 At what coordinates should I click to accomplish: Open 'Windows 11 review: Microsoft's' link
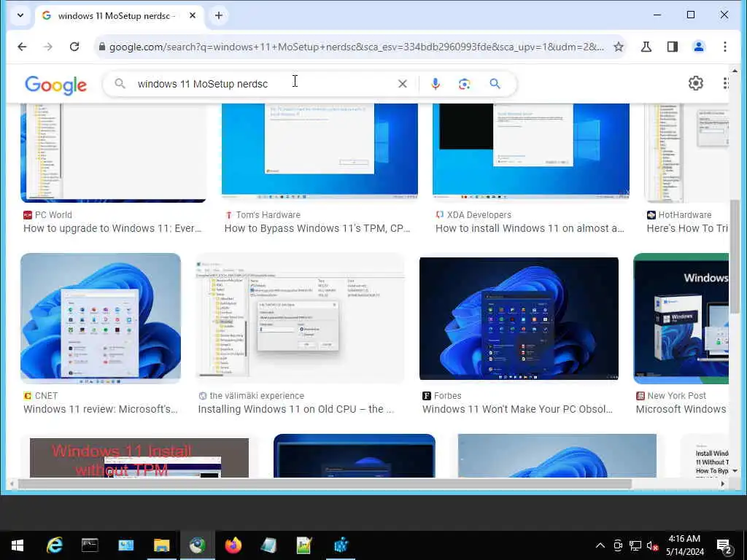[x=101, y=410]
